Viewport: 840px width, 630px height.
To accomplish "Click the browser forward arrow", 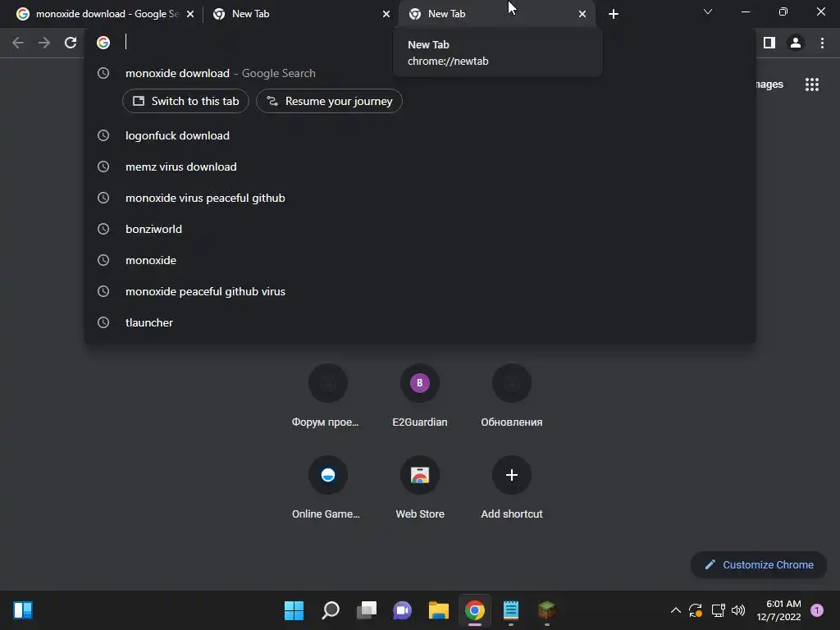I will click(44, 43).
